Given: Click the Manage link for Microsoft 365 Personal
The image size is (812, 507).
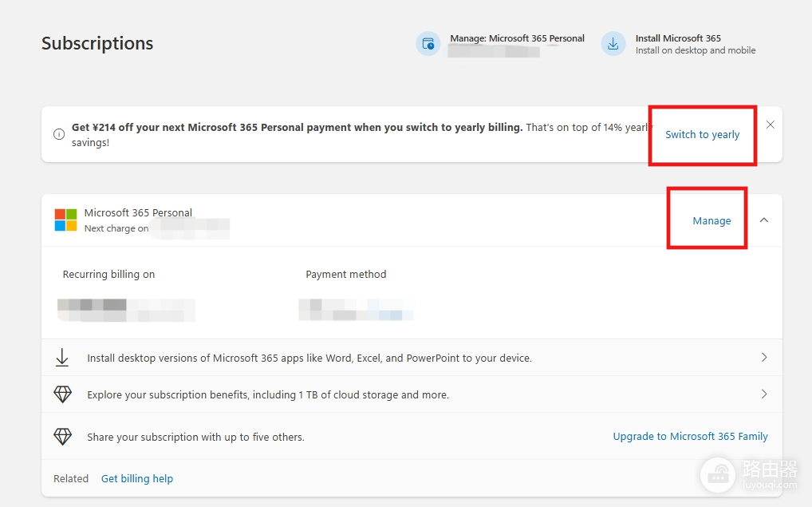Looking at the screenshot, I should [x=711, y=221].
